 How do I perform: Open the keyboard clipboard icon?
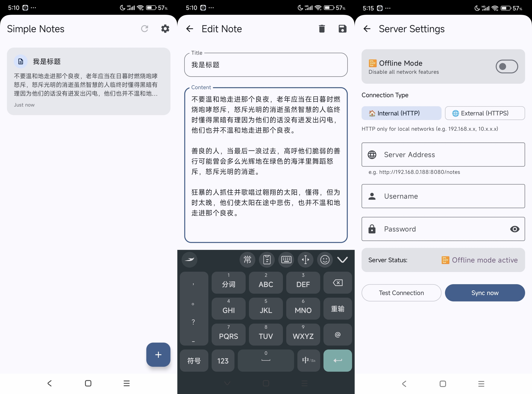click(x=267, y=260)
